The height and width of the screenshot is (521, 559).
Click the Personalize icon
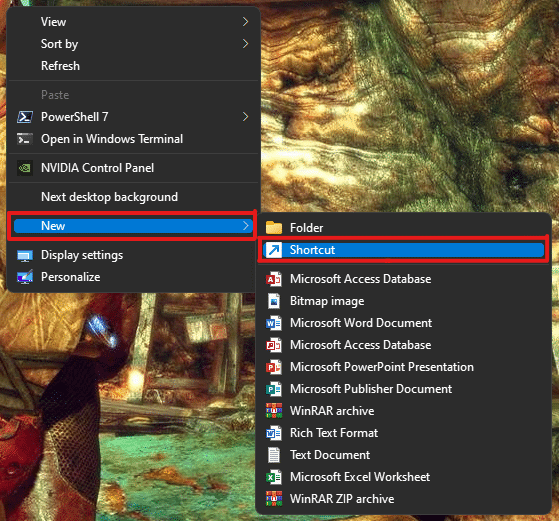pyautogui.click(x=25, y=277)
